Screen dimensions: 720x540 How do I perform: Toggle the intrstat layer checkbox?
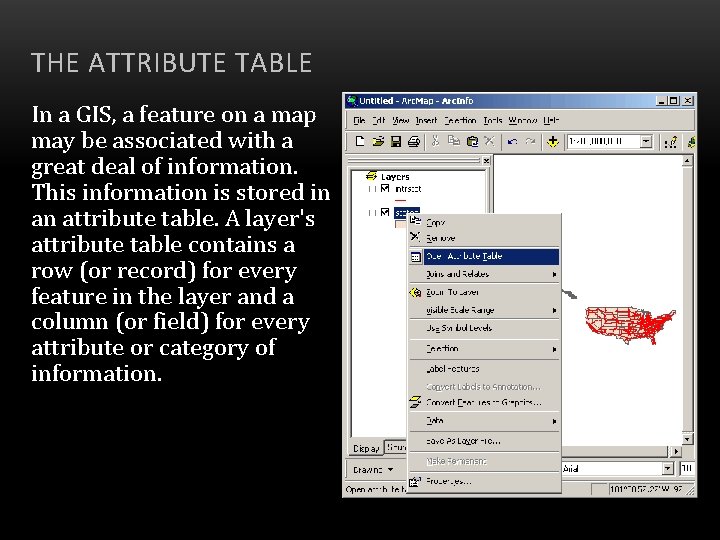click(x=385, y=188)
